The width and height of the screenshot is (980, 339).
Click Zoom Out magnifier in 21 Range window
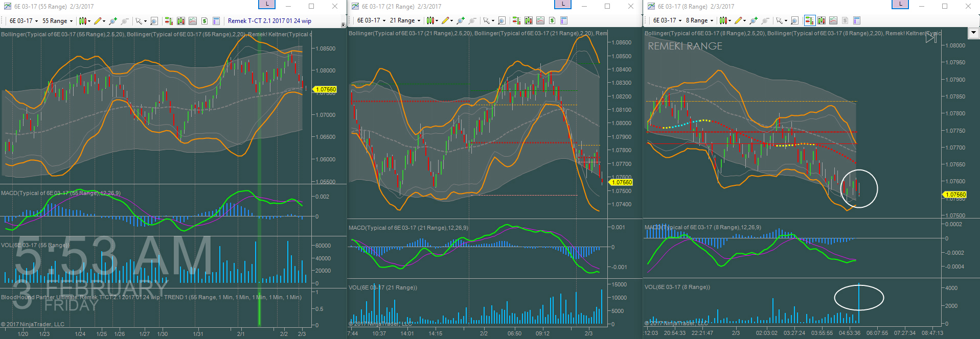click(x=472, y=20)
